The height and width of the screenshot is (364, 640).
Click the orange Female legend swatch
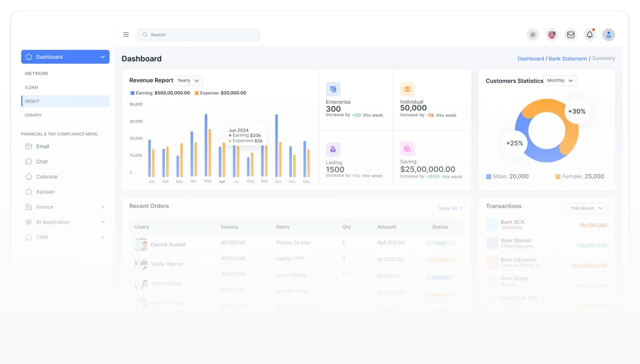click(557, 177)
